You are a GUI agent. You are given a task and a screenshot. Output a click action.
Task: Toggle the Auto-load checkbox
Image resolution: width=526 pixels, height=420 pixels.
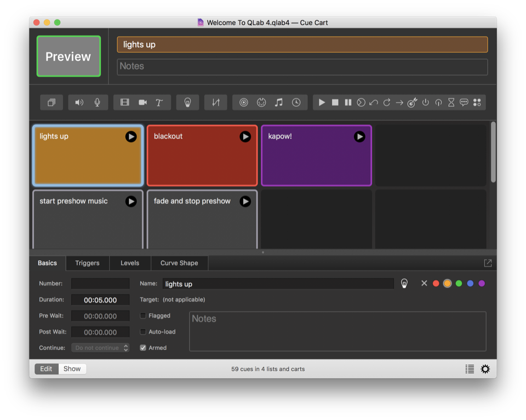pos(143,332)
